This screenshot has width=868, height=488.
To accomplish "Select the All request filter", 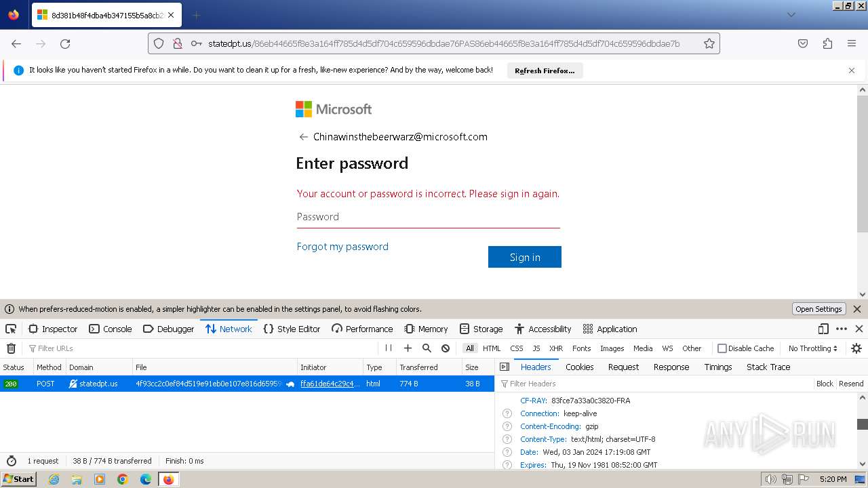I will 469,348.
